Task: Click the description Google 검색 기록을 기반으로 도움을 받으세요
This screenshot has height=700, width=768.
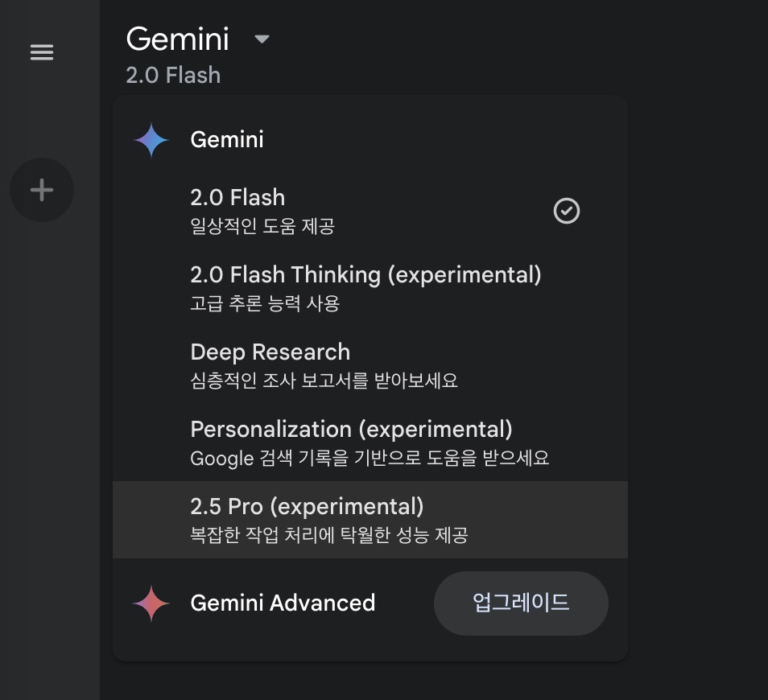Action: (x=370, y=458)
